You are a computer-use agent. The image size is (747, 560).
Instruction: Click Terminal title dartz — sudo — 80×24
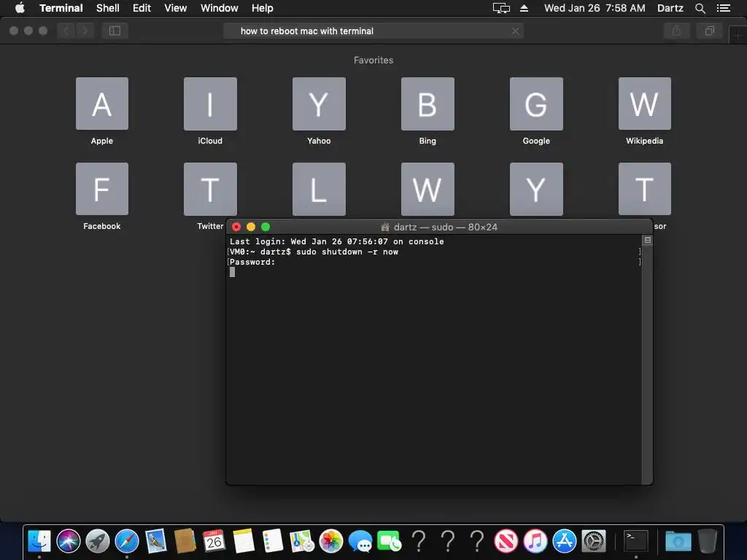click(446, 227)
